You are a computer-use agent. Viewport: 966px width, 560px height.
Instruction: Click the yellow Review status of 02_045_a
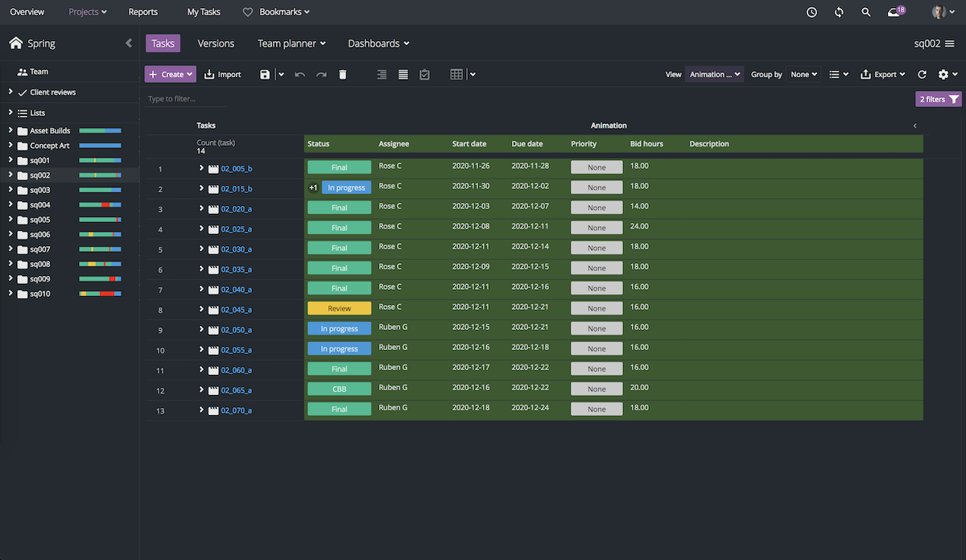[339, 308]
